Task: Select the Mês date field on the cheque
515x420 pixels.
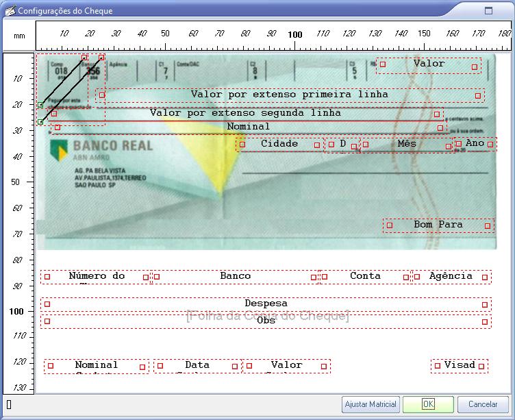Action: 407,144
